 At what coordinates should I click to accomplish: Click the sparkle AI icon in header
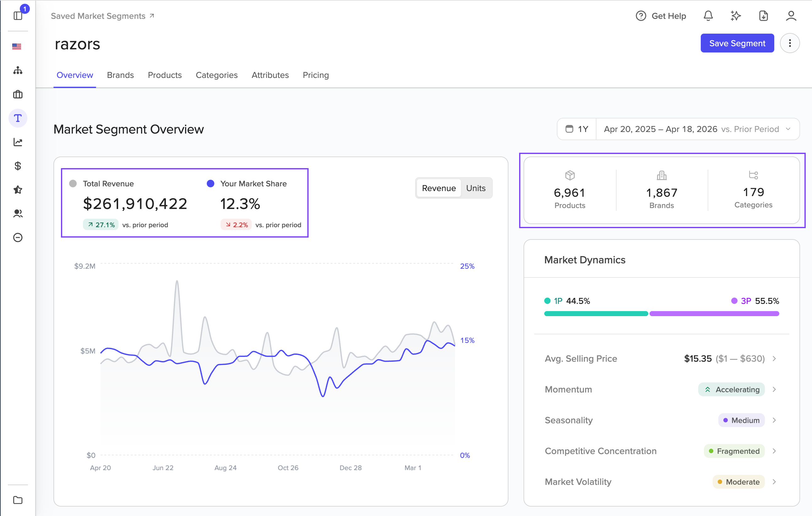tap(735, 16)
